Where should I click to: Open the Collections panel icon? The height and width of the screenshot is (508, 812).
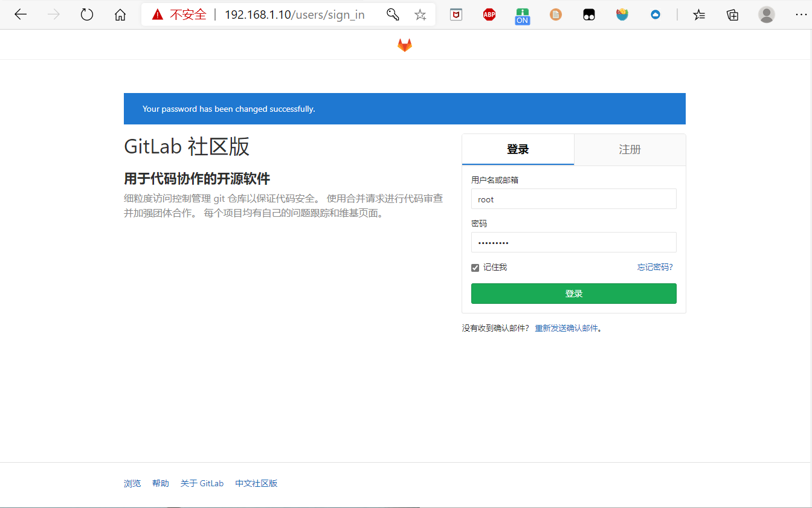[732, 14]
